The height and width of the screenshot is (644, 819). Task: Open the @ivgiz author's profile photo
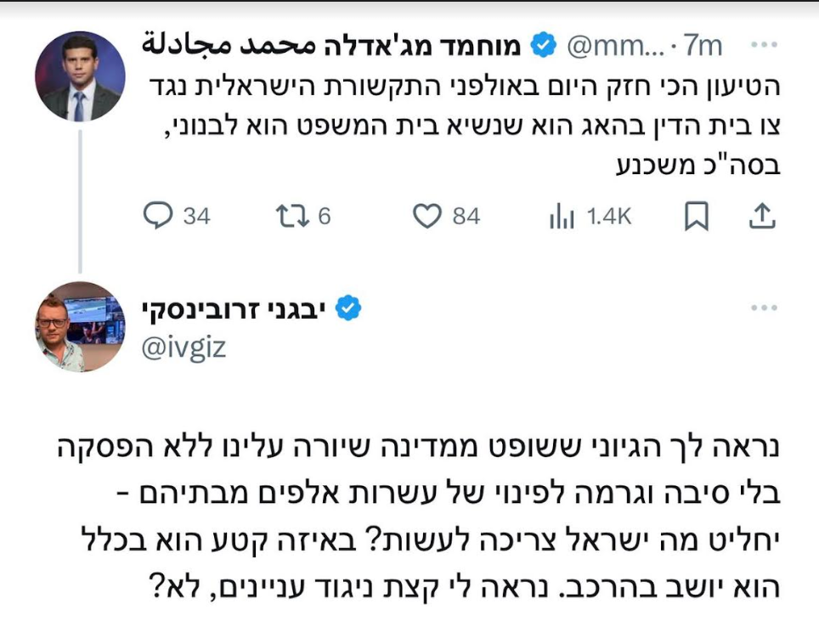click(80, 326)
